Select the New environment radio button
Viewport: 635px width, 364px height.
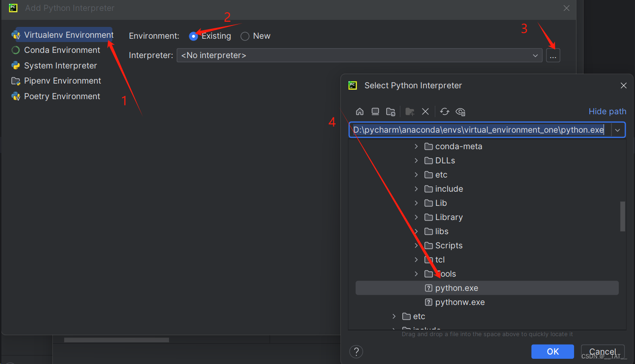(x=245, y=36)
